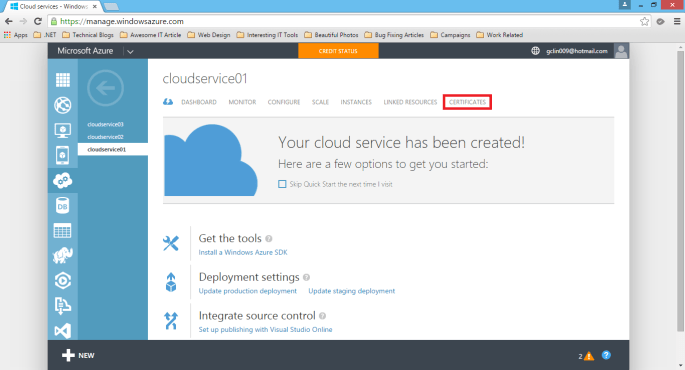Open Storage table icon in sidebar
Screen dimensions: 685x370
point(62,231)
